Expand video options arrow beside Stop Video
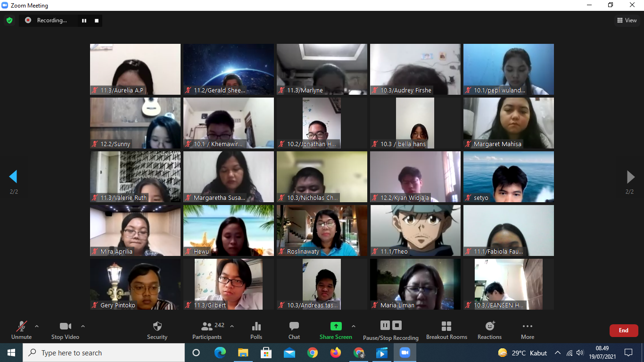 83,326
